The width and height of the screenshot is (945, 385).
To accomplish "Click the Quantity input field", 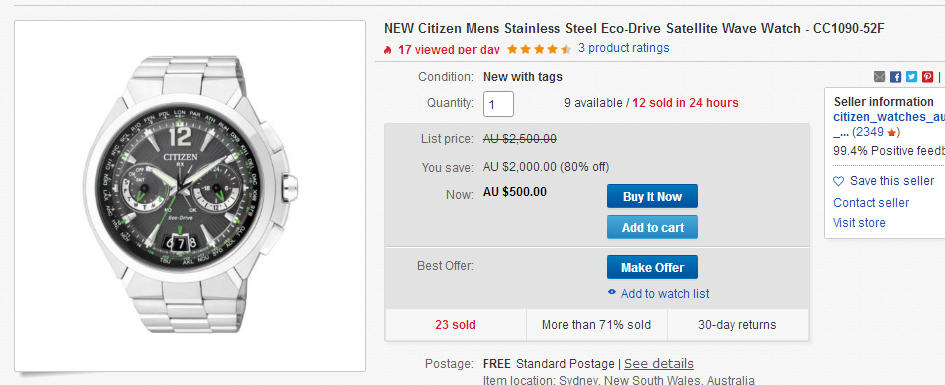I will (498, 104).
